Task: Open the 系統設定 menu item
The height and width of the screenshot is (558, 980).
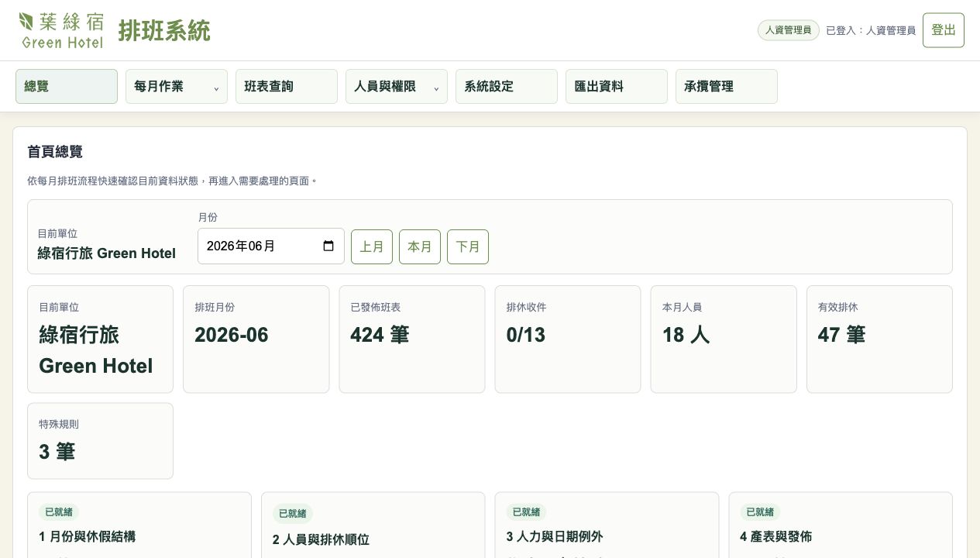Action: (x=507, y=87)
